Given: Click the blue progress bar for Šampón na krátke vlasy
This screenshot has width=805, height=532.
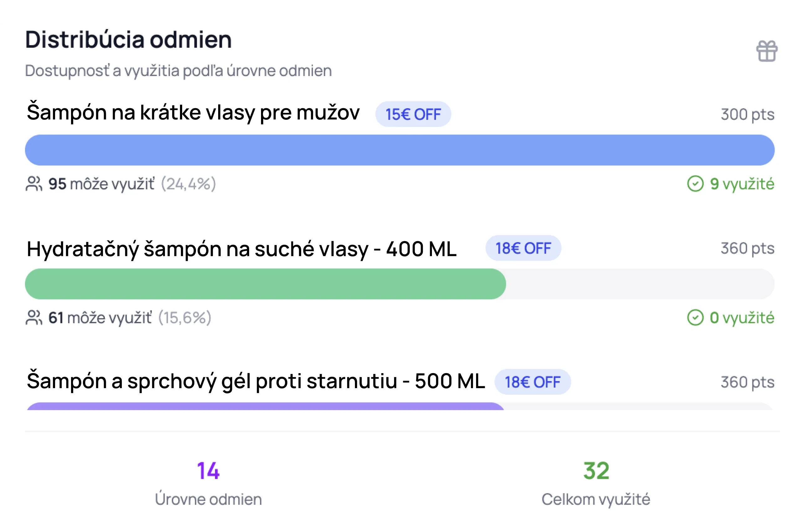Looking at the screenshot, I should point(400,150).
